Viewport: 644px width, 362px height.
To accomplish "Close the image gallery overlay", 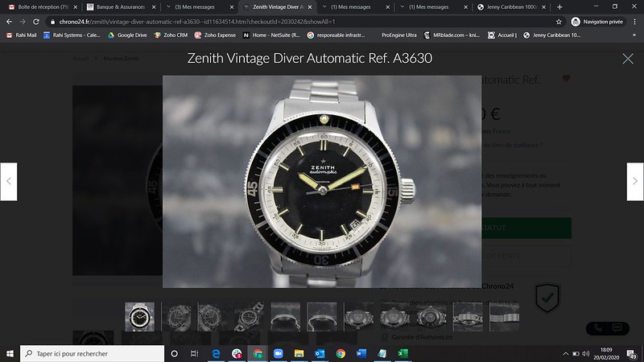I will pos(628,59).
